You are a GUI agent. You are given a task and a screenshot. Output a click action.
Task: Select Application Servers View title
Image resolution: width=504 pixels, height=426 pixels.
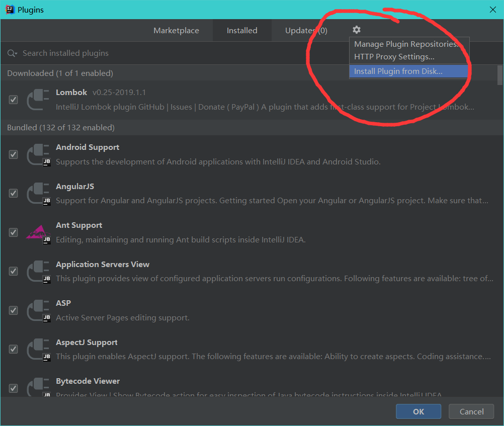tap(103, 265)
